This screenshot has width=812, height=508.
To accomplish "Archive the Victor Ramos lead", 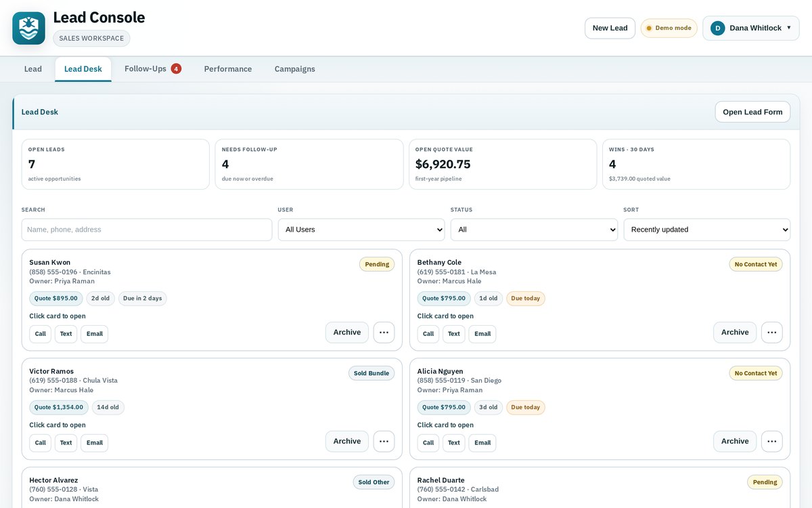I will point(347,442).
